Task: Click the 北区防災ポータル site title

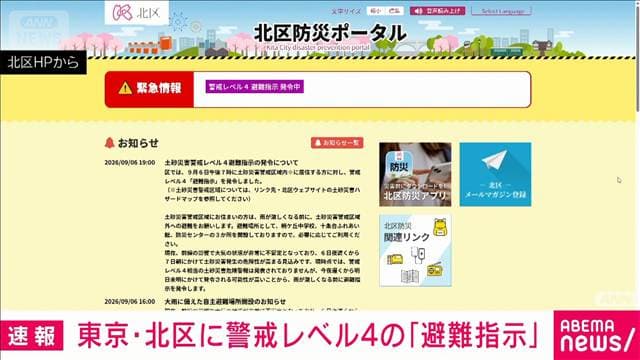Action: (x=330, y=33)
